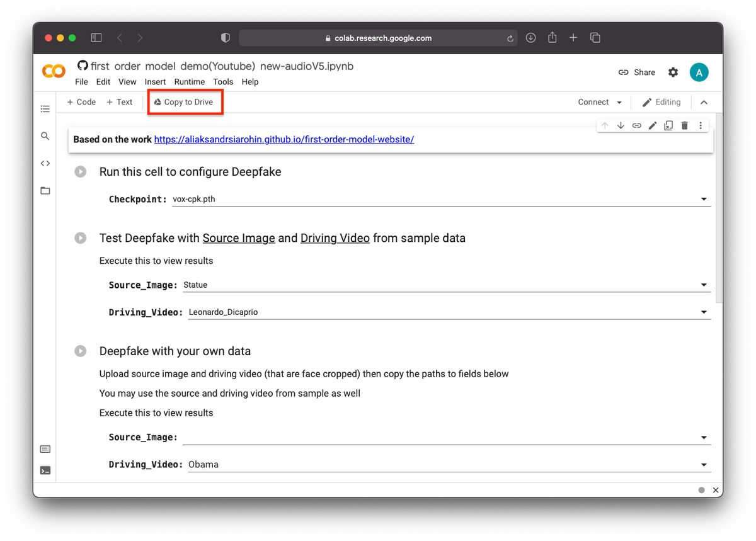Image resolution: width=756 pixels, height=541 pixels.
Task: Open the Obama Driving_Video dropdown
Action: pyautogui.click(x=449, y=464)
